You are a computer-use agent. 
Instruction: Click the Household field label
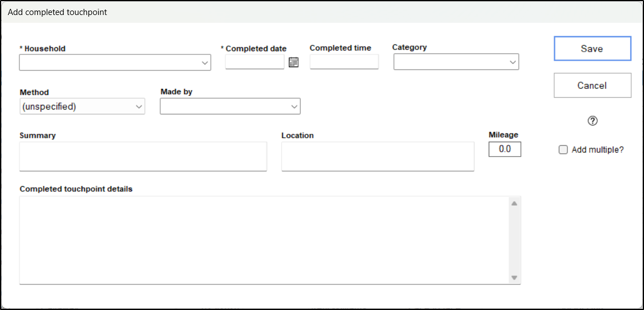[44, 49]
